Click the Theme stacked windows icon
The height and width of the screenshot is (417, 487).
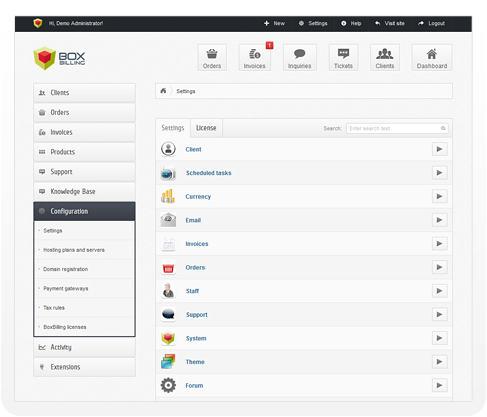[168, 362]
